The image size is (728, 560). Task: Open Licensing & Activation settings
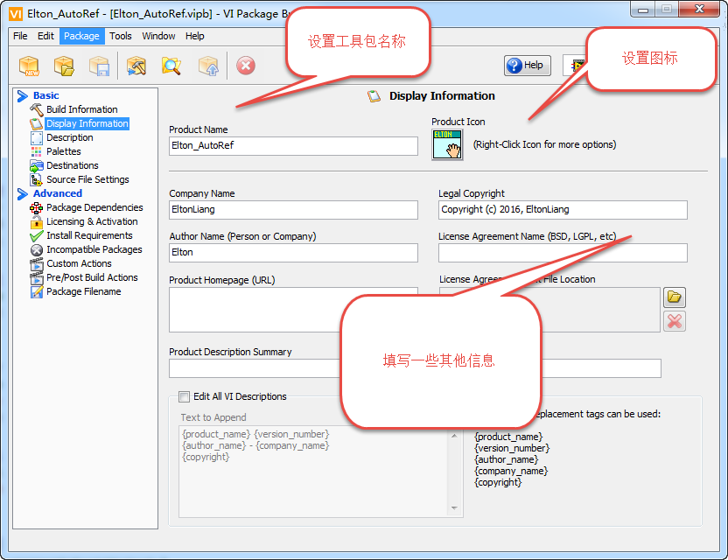[x=92, y=221]
